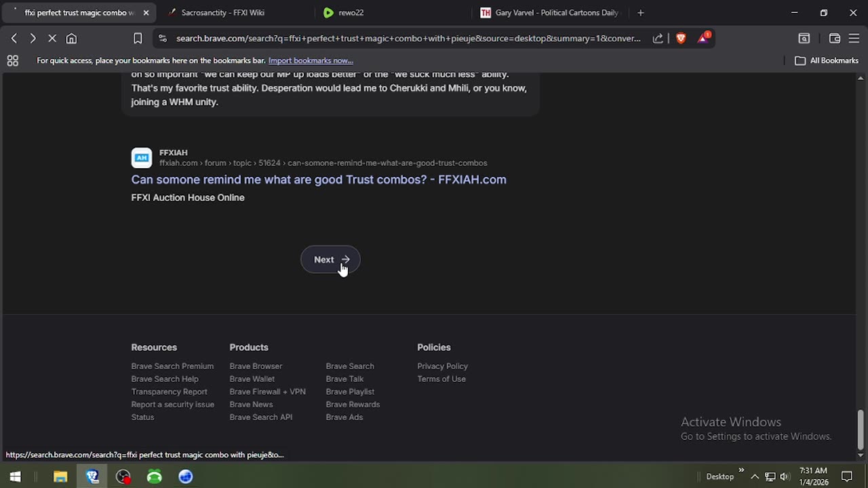Viewport: 868px width, 488px height.
Task: Open the Brave Search API link
Action: (260, 418)
